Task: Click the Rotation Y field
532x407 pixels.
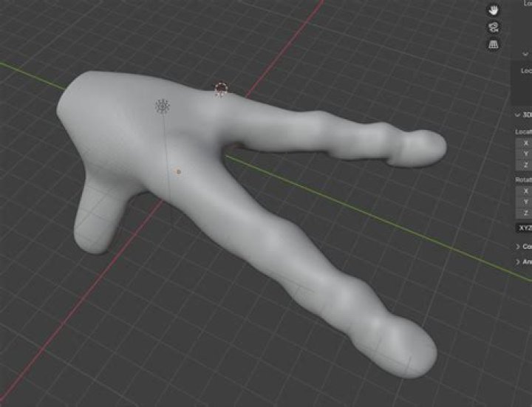Action: pyautogui.click(x=524, y=202)
